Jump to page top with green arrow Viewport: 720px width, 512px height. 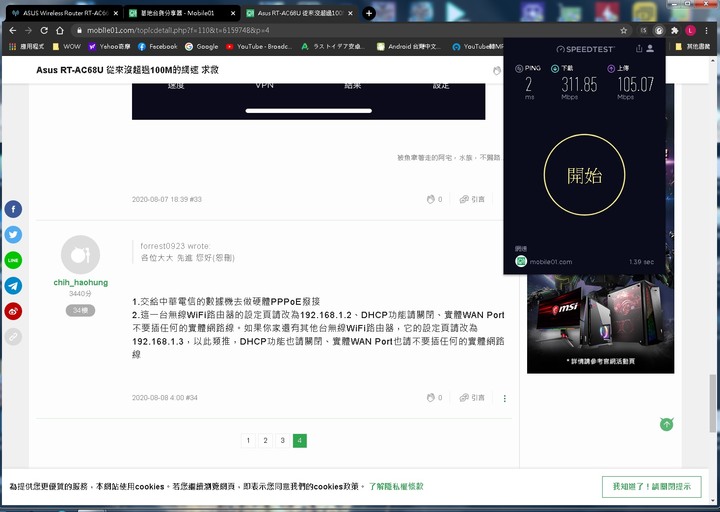coord(666,424)
